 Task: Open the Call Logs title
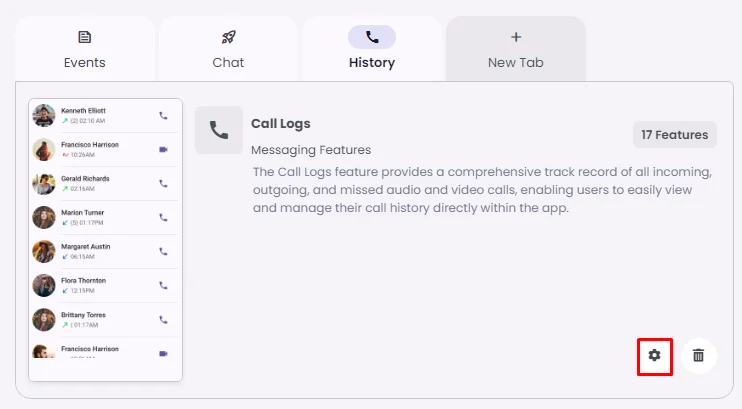tap(281, 123)
